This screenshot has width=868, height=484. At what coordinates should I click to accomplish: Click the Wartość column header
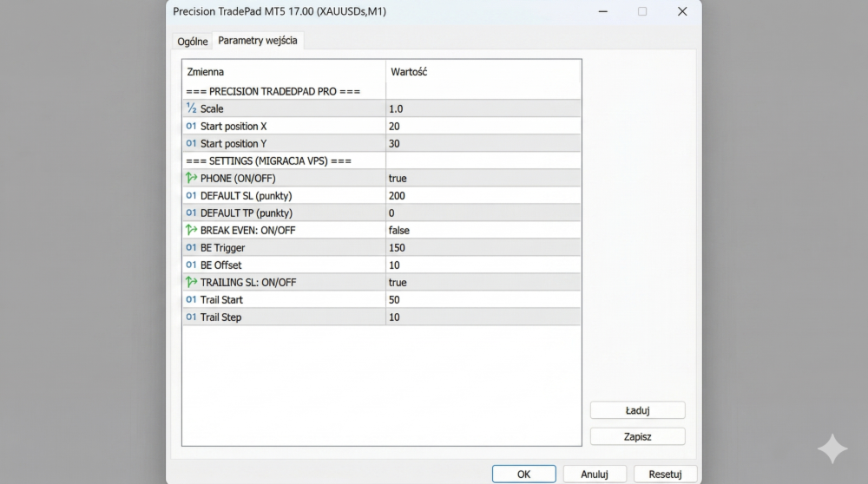point(483,72)
